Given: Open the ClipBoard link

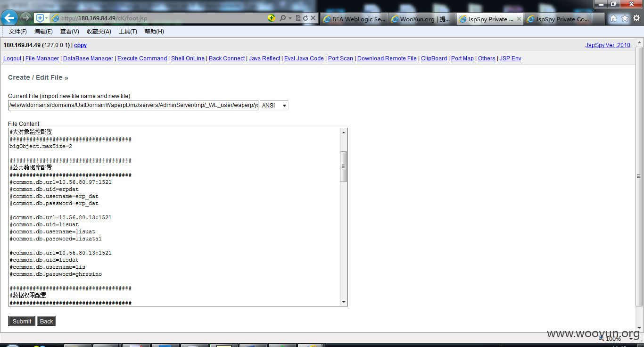Looking at the screenshot, I should coord(434,58).
